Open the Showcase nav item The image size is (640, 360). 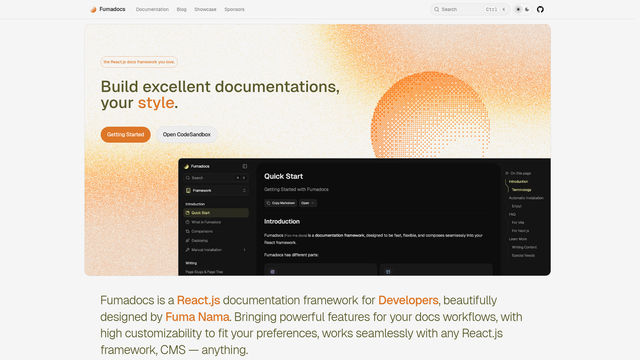coord(205,9)
